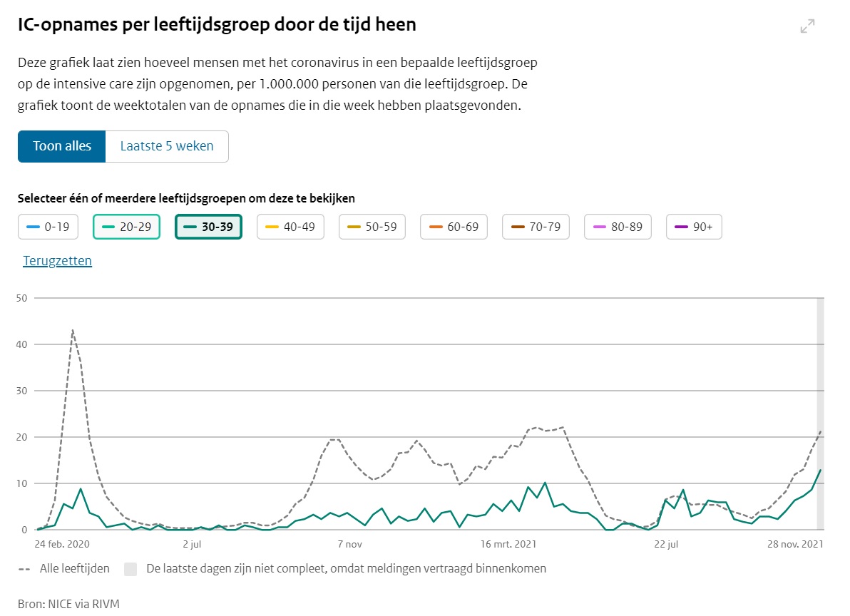Screen dimensions: 850x616
Task: Deselect the 30-39 age group
Action: [208, 227]
